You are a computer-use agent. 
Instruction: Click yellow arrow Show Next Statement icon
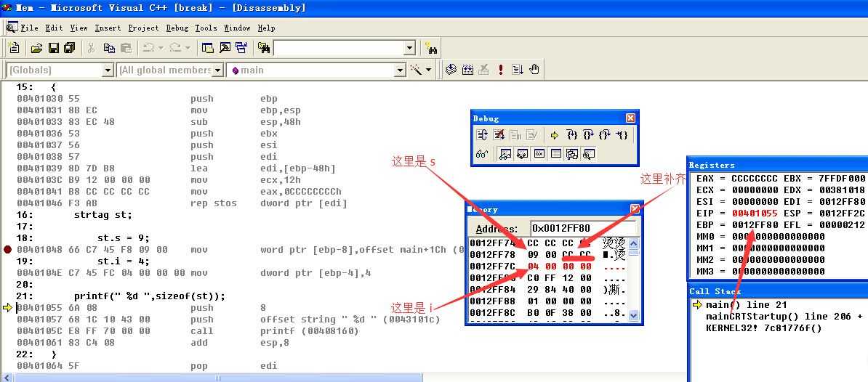point(555,135)
